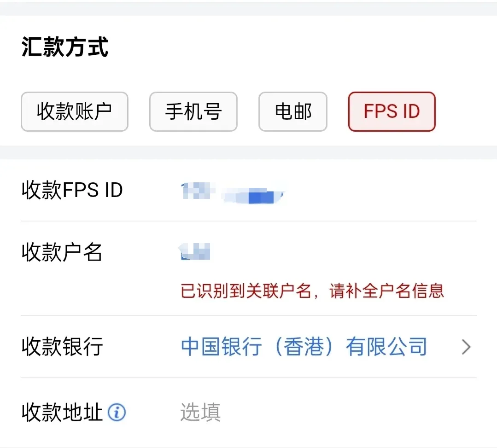Tap the red 已识别到关联户名 hint text
This screenshot has width=497, height=448.
click(312, 291)
